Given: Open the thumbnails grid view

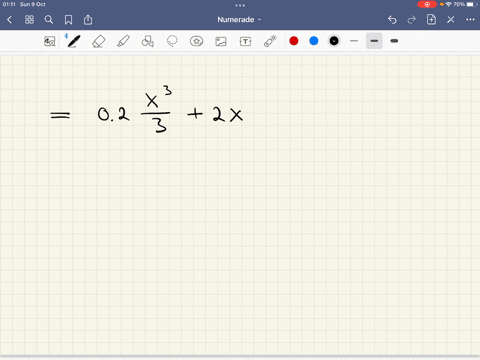Looking at the screenshot, I should point(29,20).
